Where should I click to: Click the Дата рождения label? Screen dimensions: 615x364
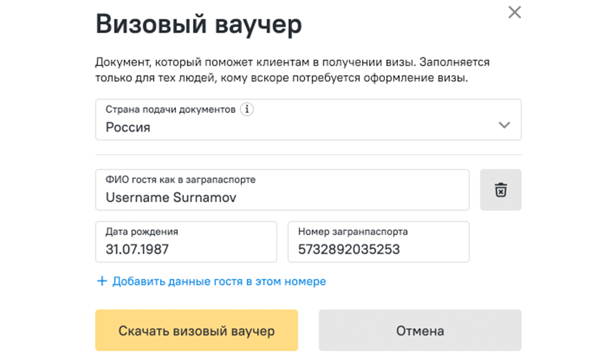click(142, 232)
